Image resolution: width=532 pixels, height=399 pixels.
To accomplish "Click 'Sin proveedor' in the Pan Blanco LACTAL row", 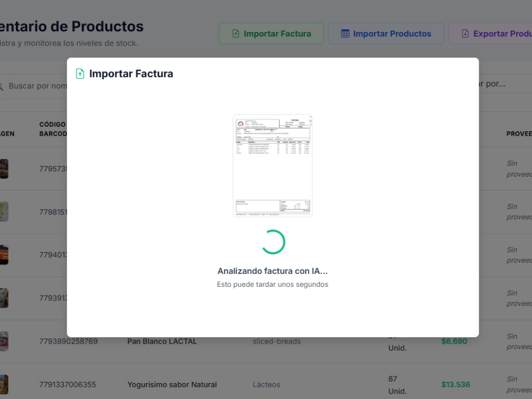I will point(519,342).
